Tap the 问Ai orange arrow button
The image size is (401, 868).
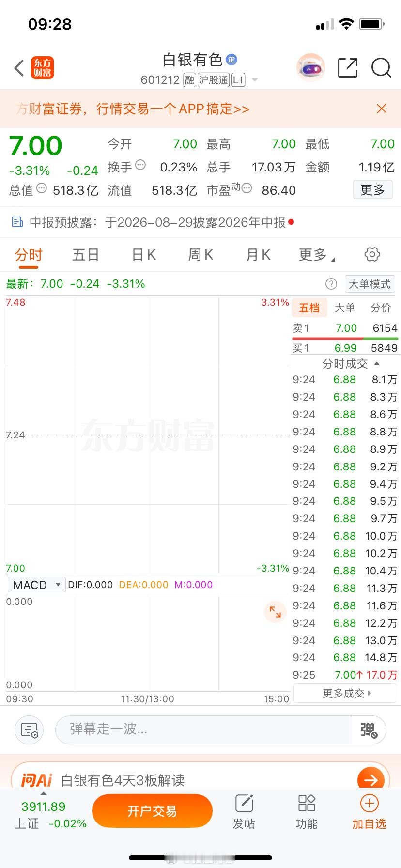pyautogui.click(x=371, y=780)
